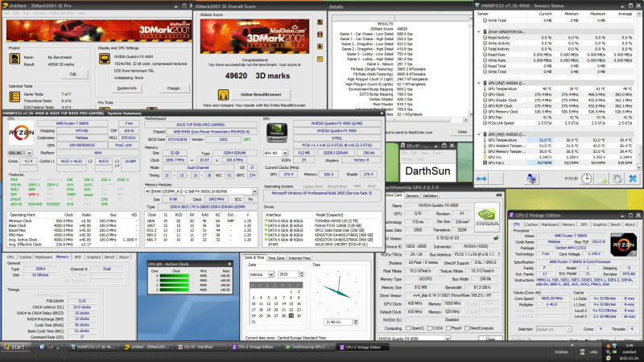Open the graphics card dropdown at GPU-Z bottom
The image size is (644, 362).
448,339
